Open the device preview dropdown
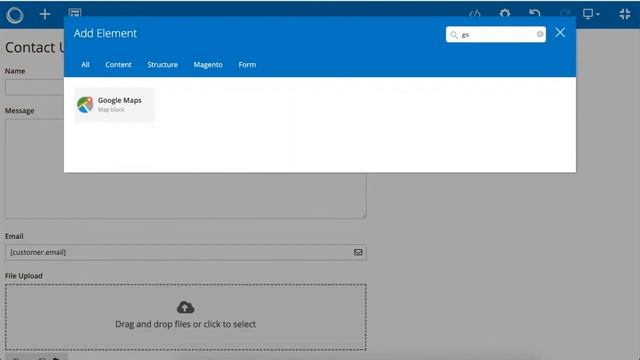Viewport: 640px width, 360px height. (x=591, y=14)
